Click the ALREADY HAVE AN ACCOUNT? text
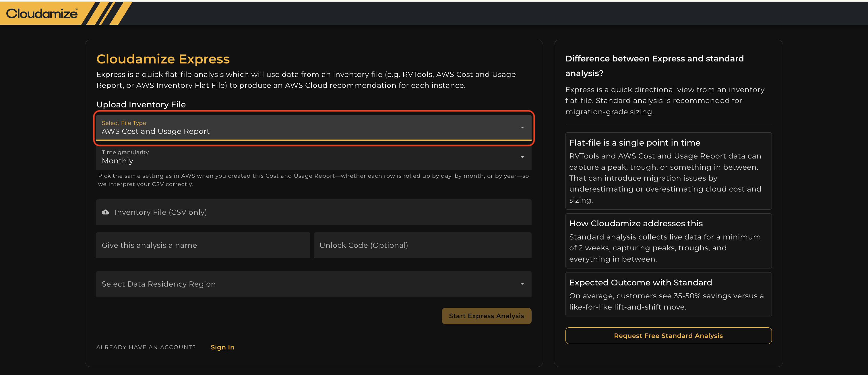Screen dimensions: 868x375 146,347
